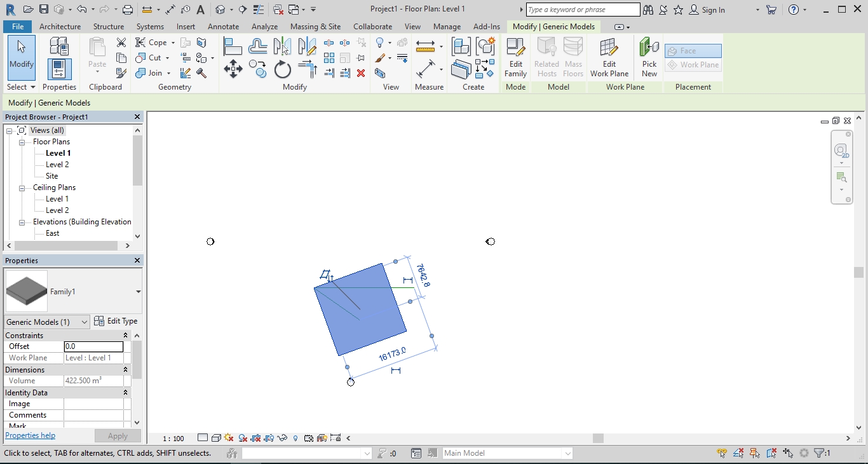Screen dimensions: 868x464
Task: Open the Properties help link
Action: (x=30, y=435)
